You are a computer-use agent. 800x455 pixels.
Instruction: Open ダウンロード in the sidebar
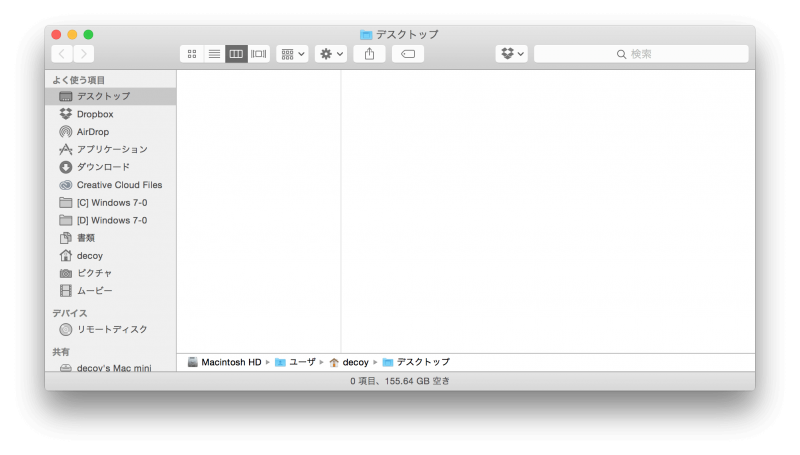[x=110, y=167]
